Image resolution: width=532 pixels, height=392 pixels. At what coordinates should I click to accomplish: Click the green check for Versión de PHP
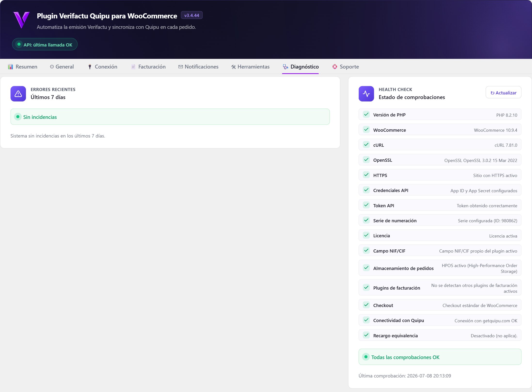pos(366,114)
